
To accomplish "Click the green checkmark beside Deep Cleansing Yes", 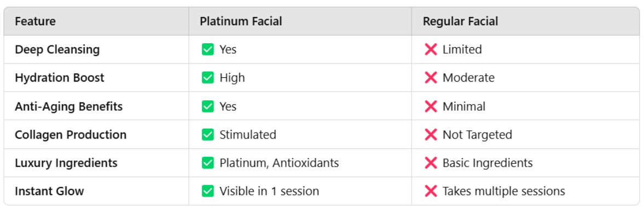I will coord(208,50).
